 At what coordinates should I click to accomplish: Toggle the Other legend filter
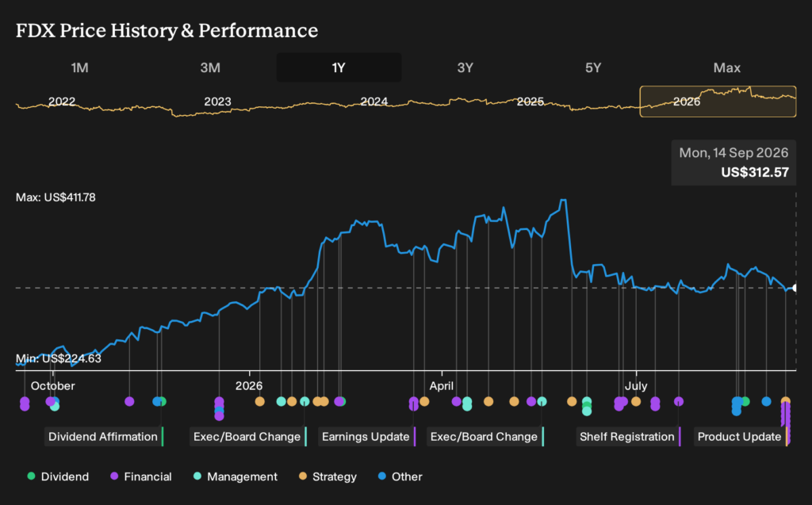click(x=400, y=476)
